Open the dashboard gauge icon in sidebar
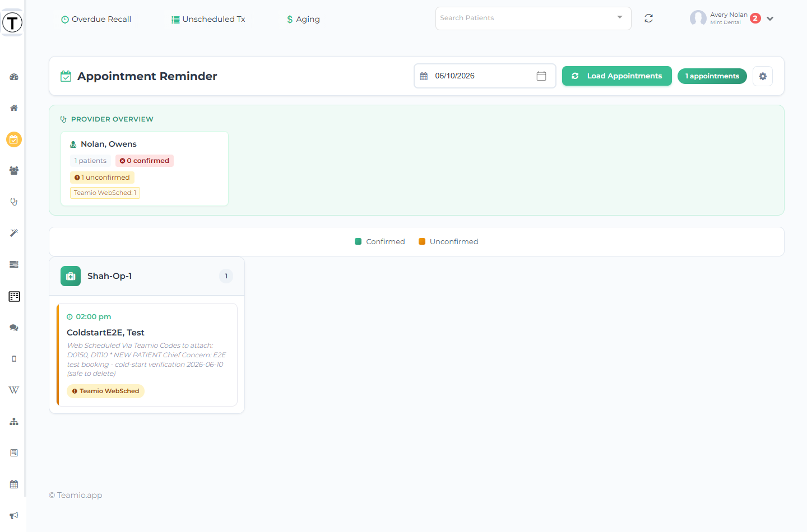 click(14, 77)
